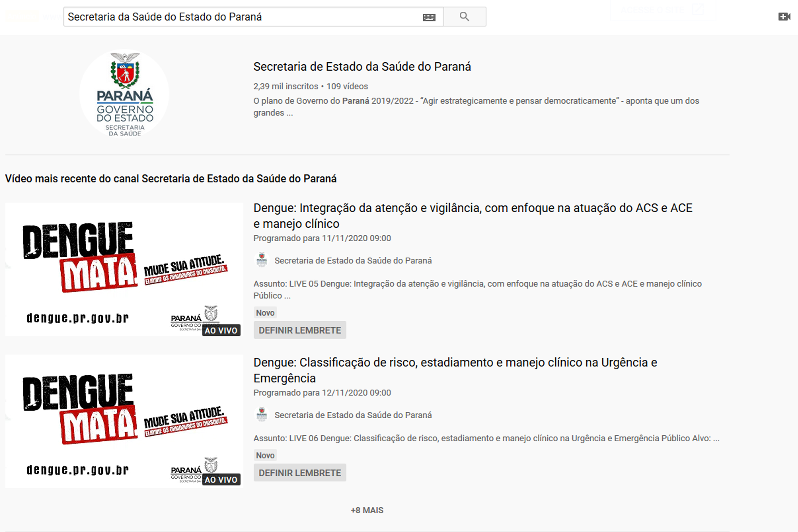Click channel name below the first video

pos(353,261)
